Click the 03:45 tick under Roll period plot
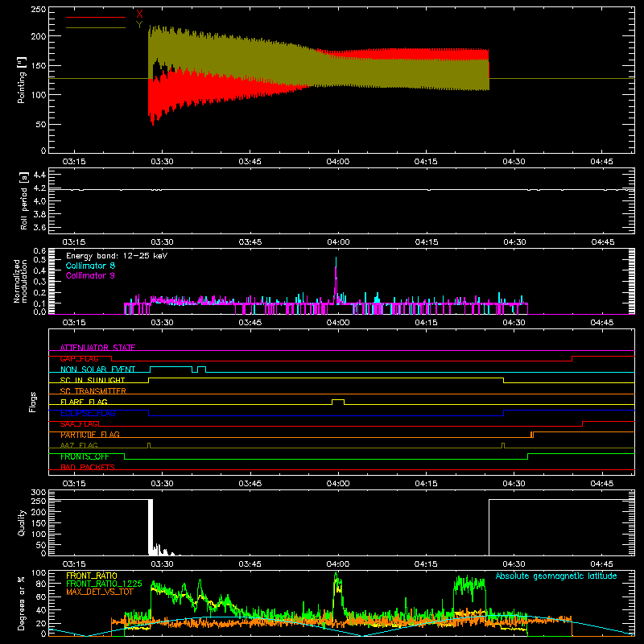The height and width of the screenshot is (644, 644). (x=250, y=242)
